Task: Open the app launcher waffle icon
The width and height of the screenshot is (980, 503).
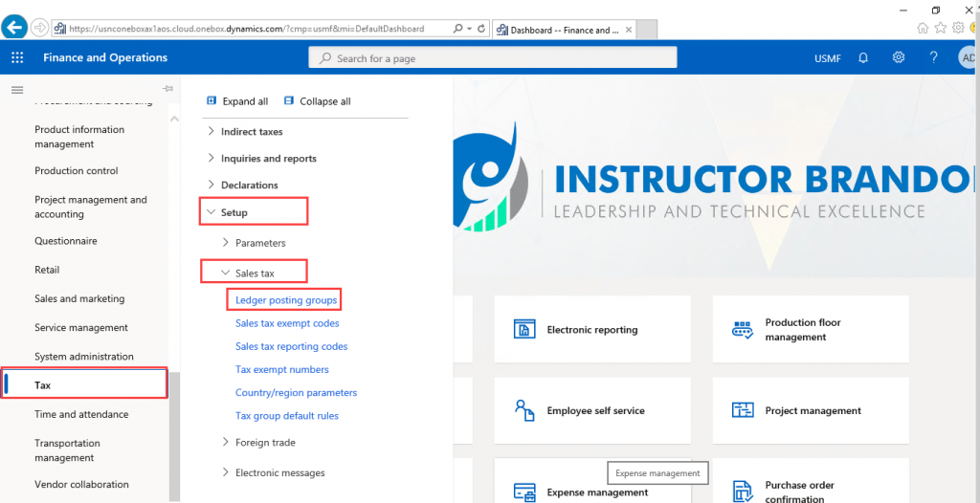Action: [x=17, y=57]
